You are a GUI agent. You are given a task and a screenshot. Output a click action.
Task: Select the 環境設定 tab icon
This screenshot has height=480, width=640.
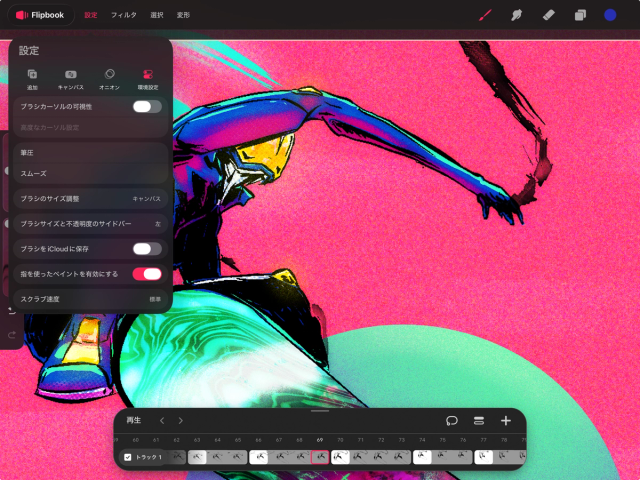(x=148, y=79)
